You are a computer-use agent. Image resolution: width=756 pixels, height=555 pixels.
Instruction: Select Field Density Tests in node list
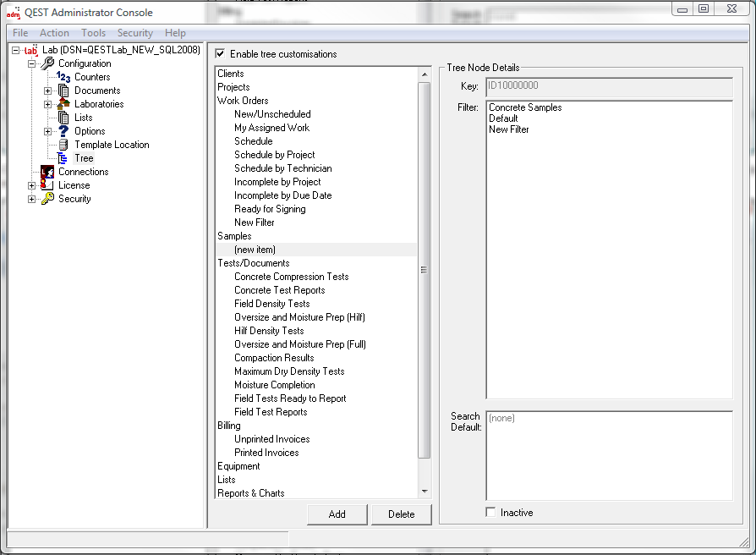(x=271, y=304)
